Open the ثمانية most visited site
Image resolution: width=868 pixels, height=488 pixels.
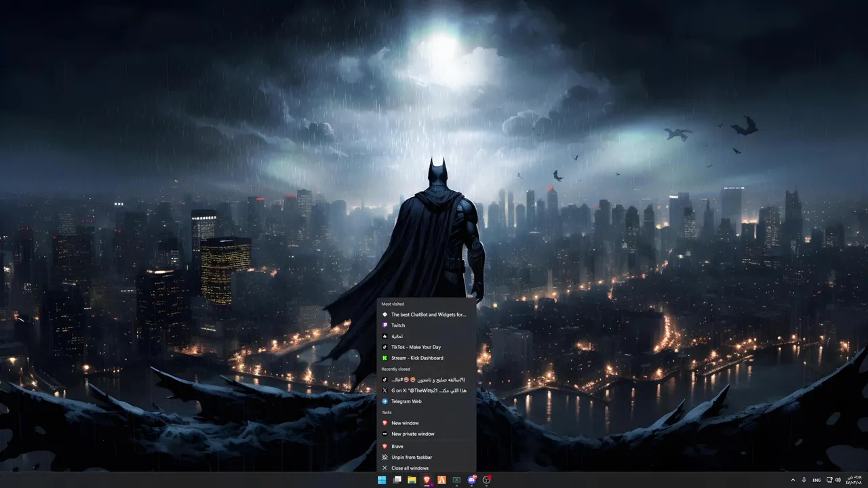pos(427,336)
